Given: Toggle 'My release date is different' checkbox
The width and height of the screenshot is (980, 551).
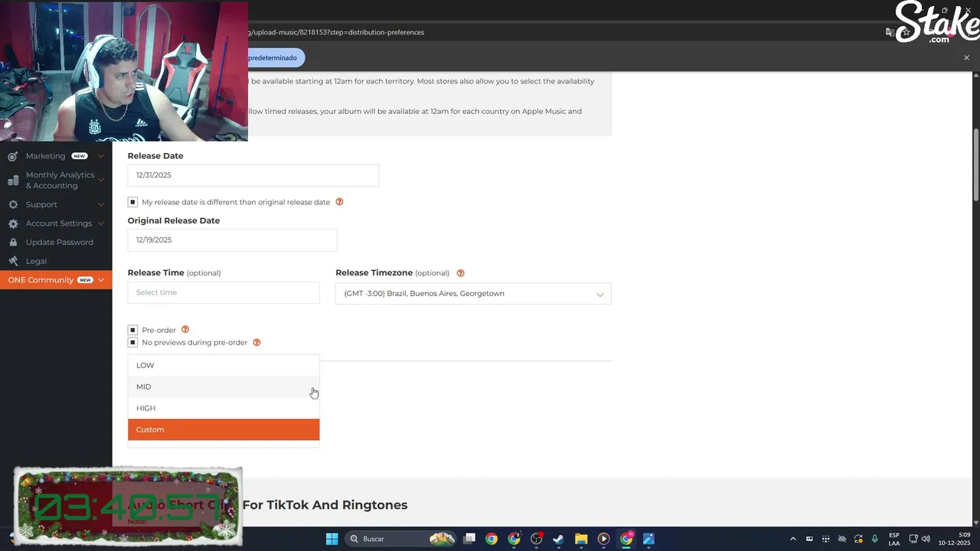Looking at the screenshot, I should (132, 202).
